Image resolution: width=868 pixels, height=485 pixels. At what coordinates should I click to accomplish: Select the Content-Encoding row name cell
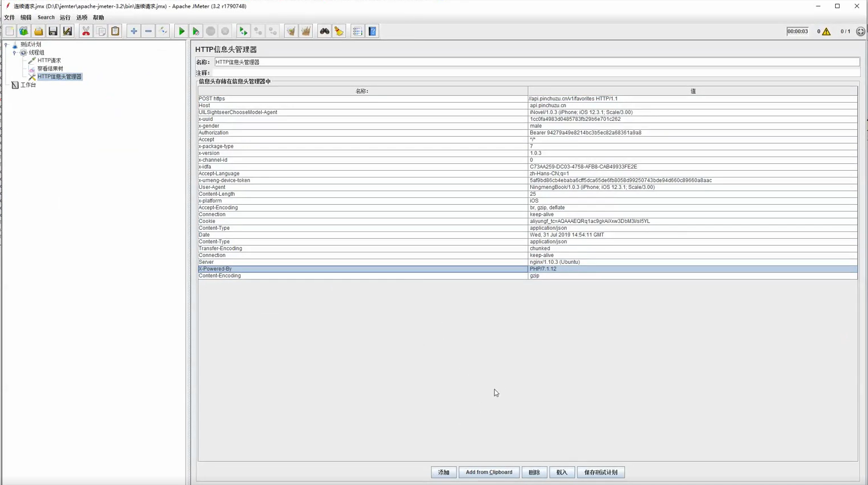pos(363,276)
